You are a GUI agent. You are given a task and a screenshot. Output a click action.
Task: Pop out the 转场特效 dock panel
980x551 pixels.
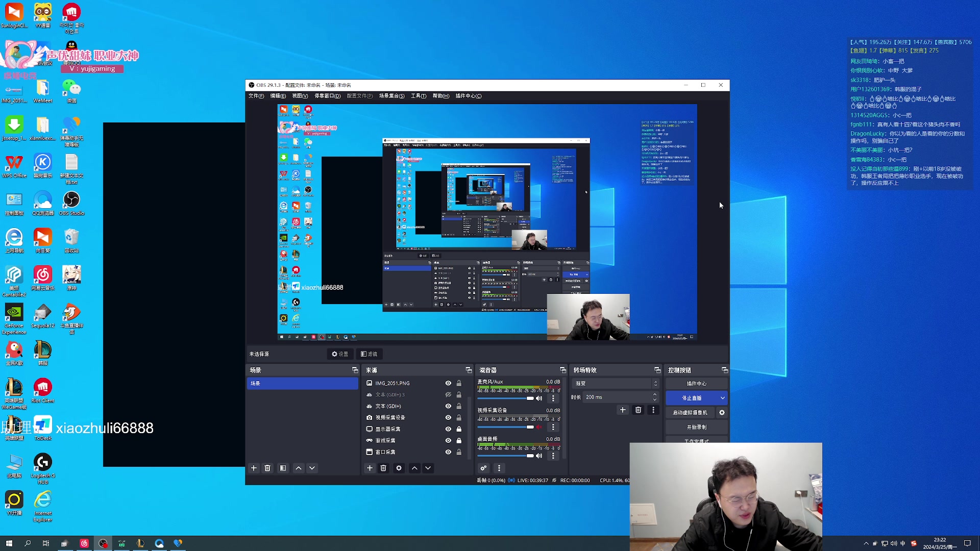[657, 370]
